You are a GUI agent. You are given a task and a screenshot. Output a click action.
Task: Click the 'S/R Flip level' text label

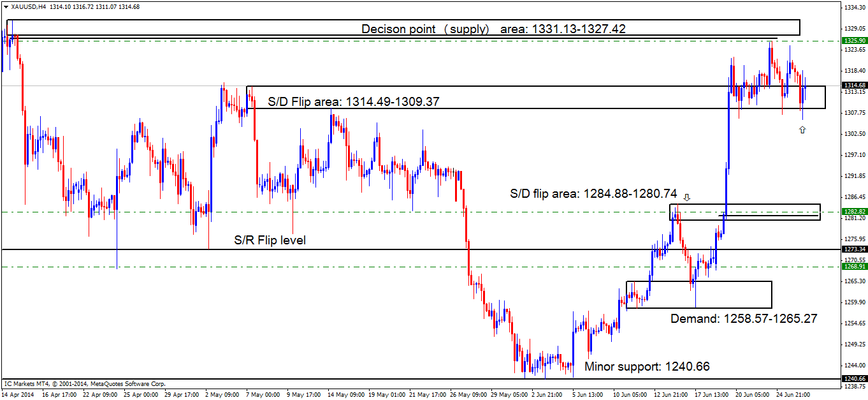point(270,241)
